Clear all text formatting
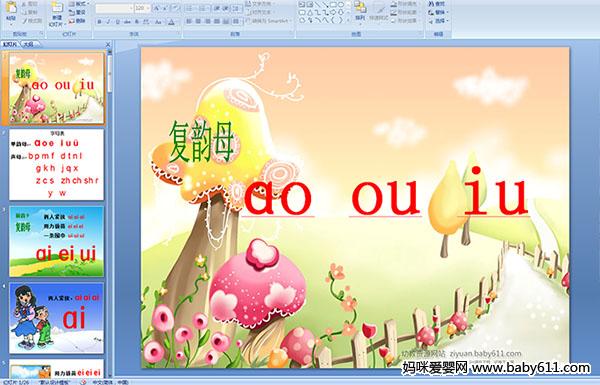The height and width of the screenshot is (385, 600). 176,8
